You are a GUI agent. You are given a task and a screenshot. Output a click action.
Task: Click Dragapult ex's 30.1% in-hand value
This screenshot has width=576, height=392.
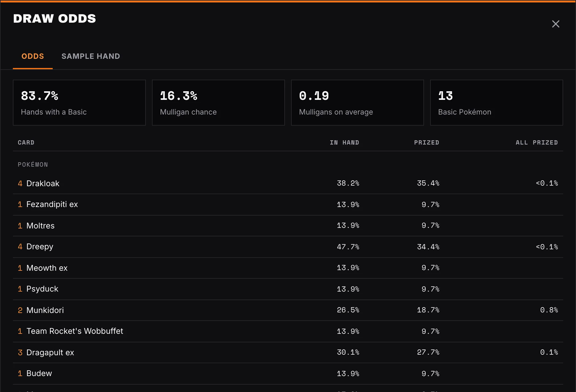pos(348,352)
